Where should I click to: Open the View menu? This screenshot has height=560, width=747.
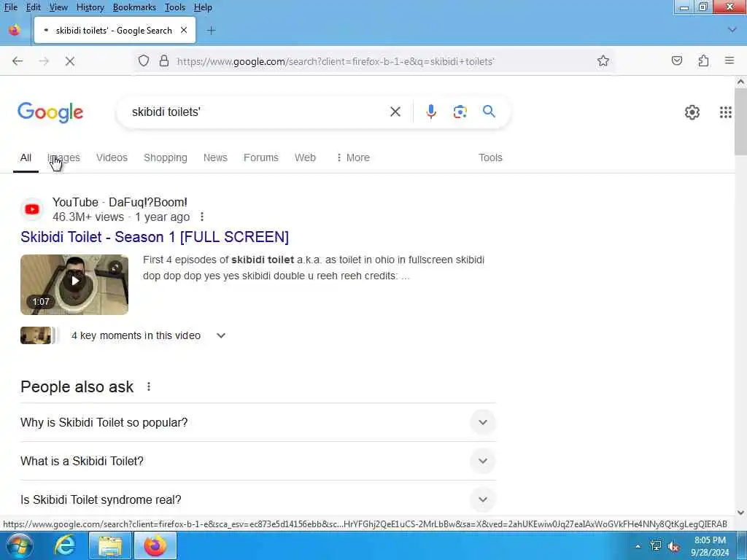[58, 7]
